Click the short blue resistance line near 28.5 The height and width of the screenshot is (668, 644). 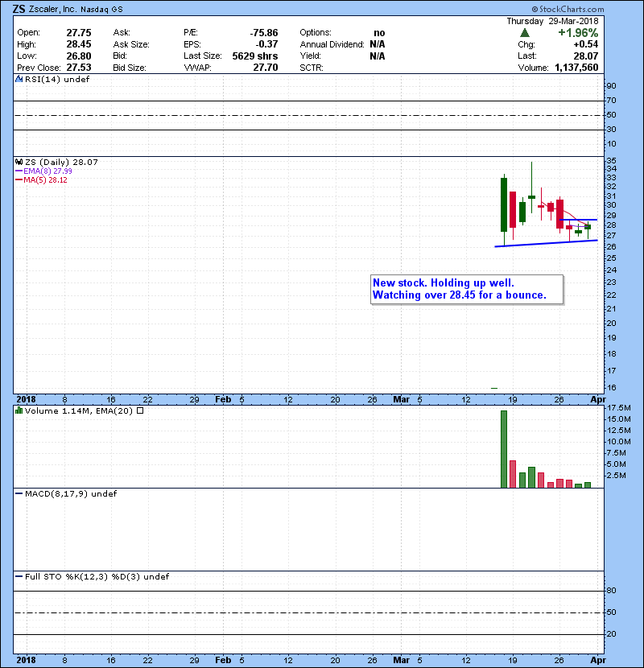click(x=578, y=220)
